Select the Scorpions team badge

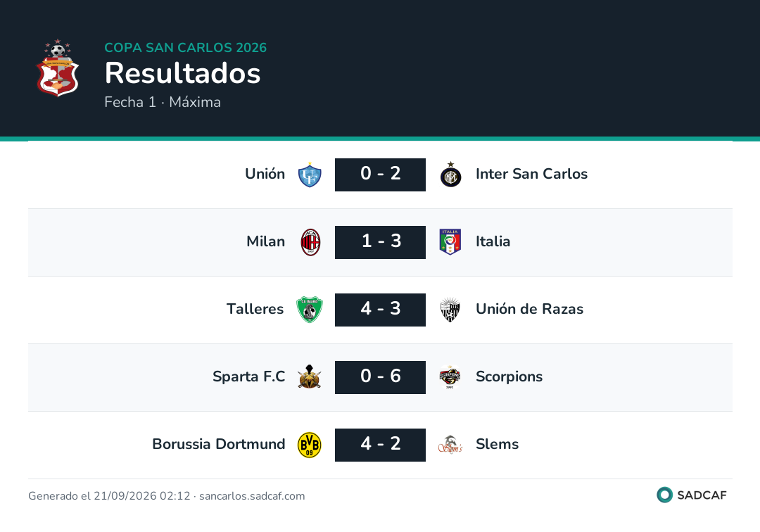[450, 377]
